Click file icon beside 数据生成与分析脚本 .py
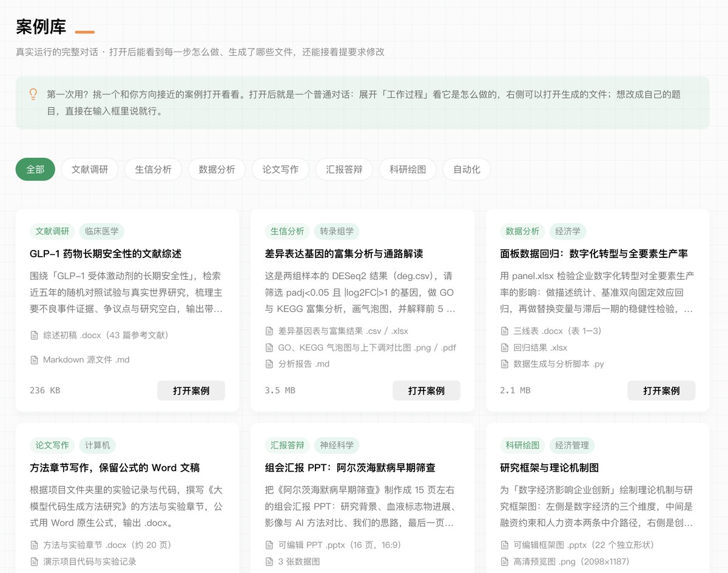The height and width of the screenshot is (573, 728). point(505,364)
